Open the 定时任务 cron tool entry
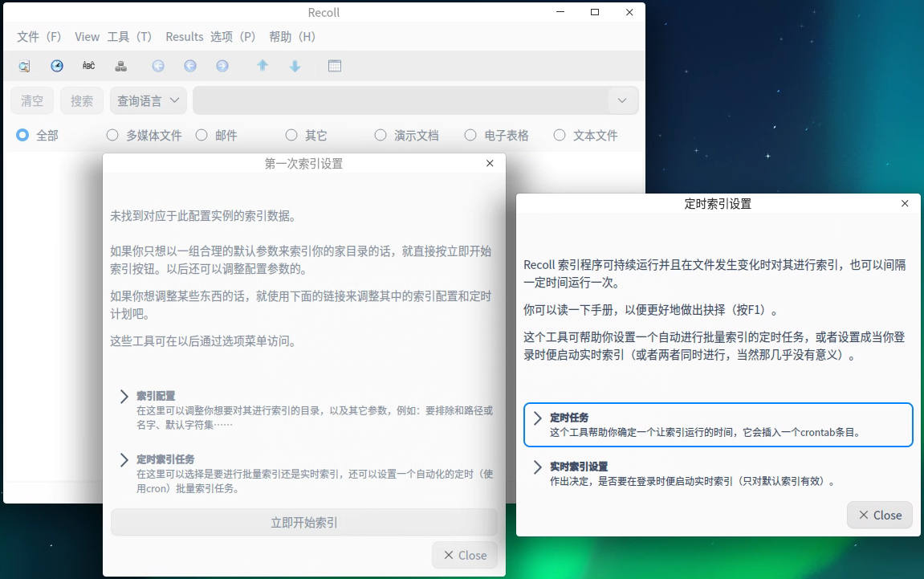 pyautogui.click(x=718, y=425)
